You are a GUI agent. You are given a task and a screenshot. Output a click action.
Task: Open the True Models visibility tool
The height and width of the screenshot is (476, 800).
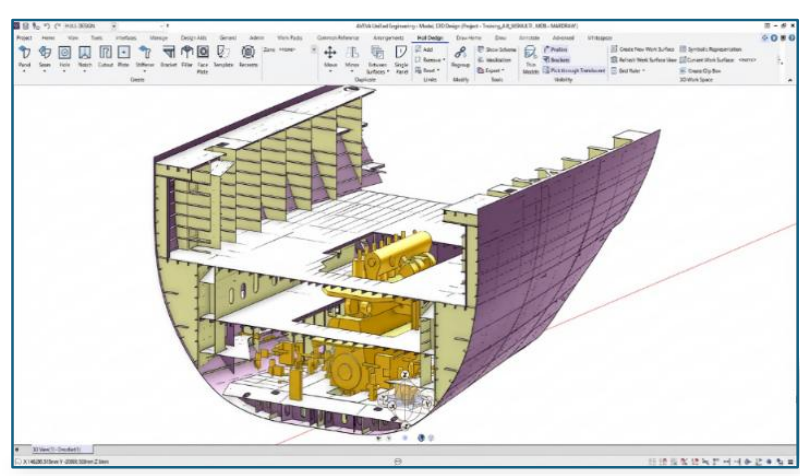coord(531,53)
